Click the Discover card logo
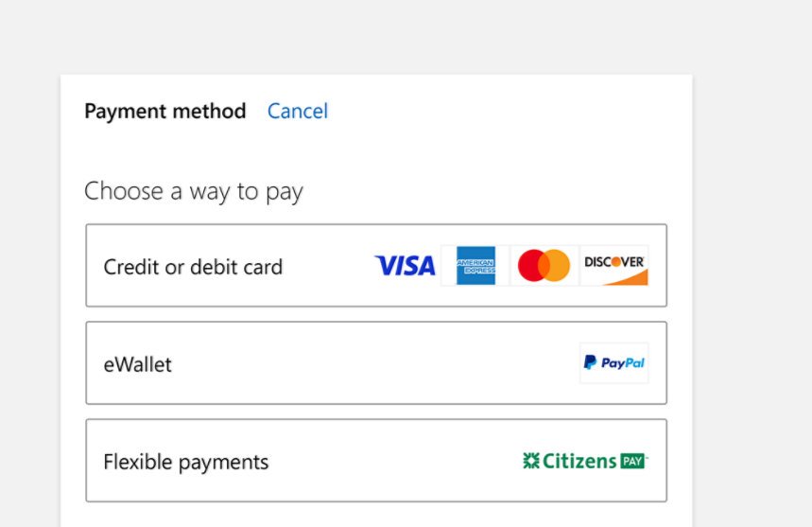Image resolution: width=812 pixels, height=527 pixels. click(614, 266)
